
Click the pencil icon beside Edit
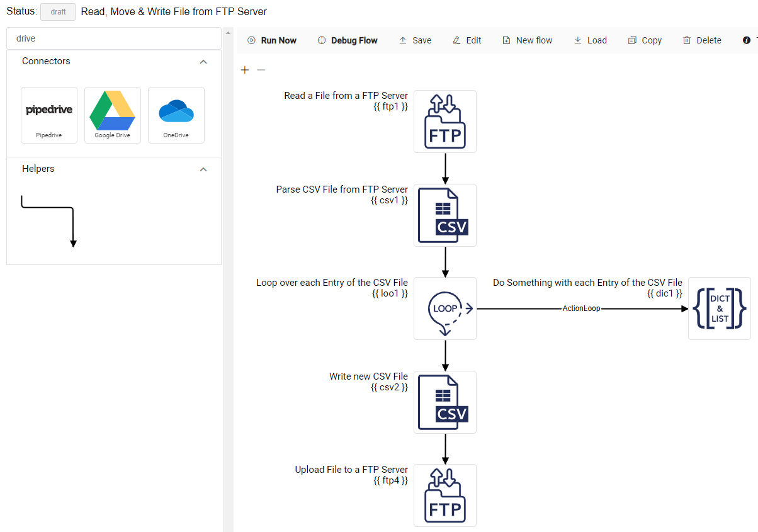pos(456,40)
